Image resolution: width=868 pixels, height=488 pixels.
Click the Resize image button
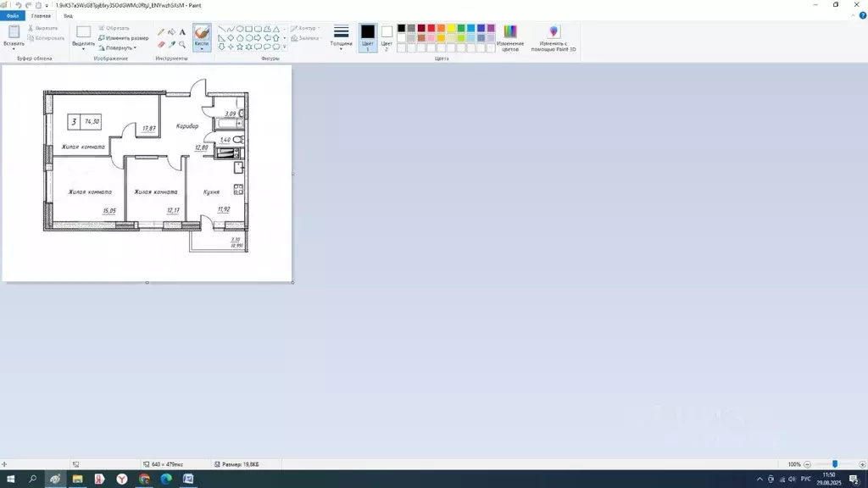pyautogui.click(x=124, y=38)
